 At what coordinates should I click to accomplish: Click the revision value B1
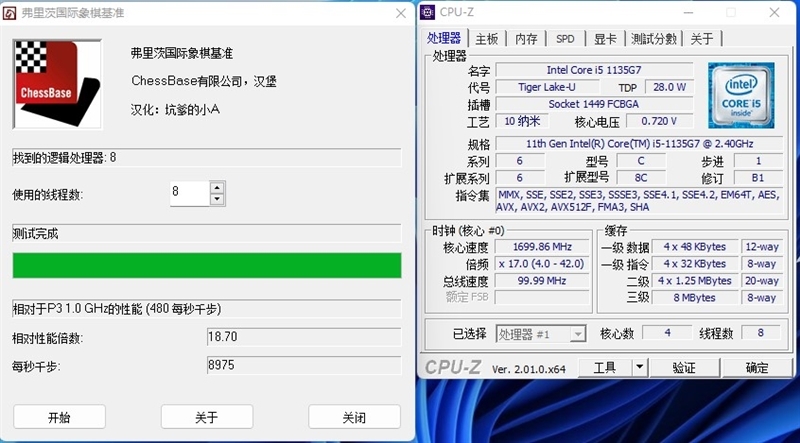tap(758, 178)
